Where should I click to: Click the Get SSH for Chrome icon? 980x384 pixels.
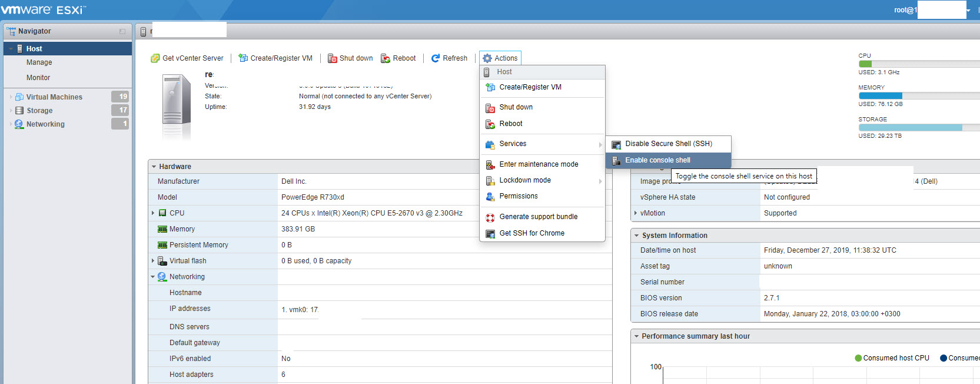point(490,234)
